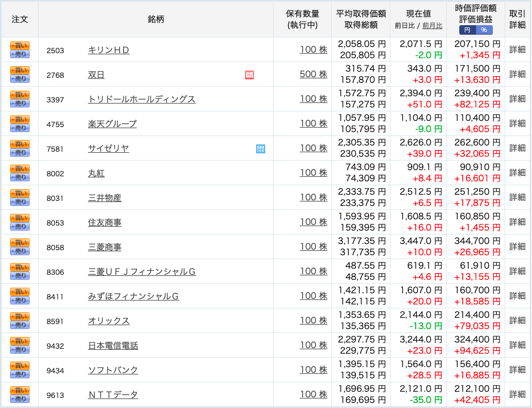
Task: Click the sell button for ソフトバンク
Action: pos(20,374)
